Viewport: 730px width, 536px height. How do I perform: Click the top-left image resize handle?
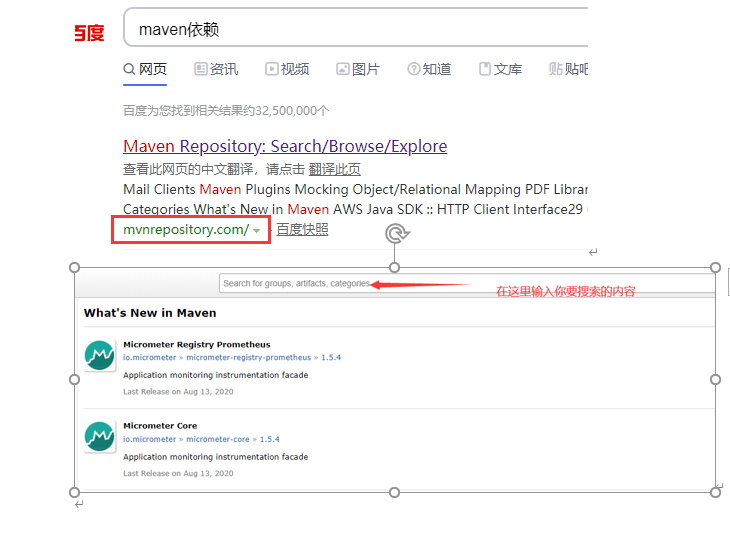click(74, 268)
